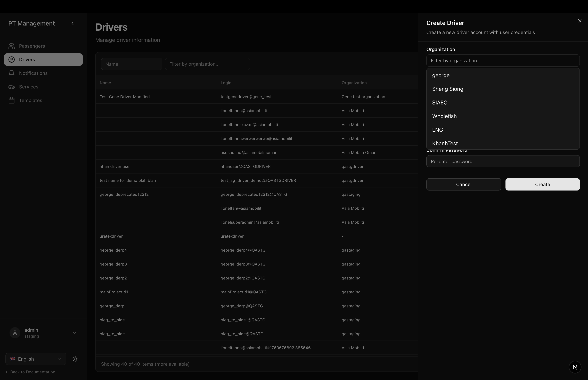Close the Create Driver panel
The height and width of the screenshot is (380, 588).
(580, 21)
